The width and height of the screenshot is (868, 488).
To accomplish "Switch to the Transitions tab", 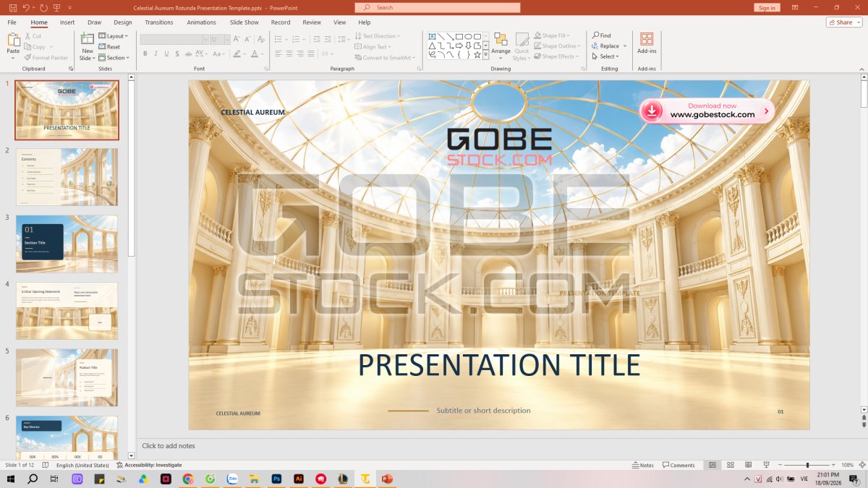I will tap(159, 22).
